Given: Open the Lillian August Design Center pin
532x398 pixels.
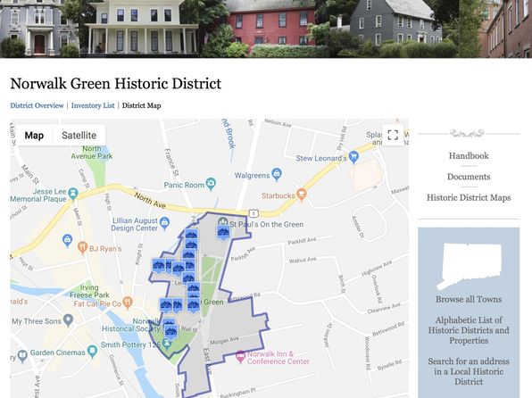Looking at the screenshot, I should 164,224.
